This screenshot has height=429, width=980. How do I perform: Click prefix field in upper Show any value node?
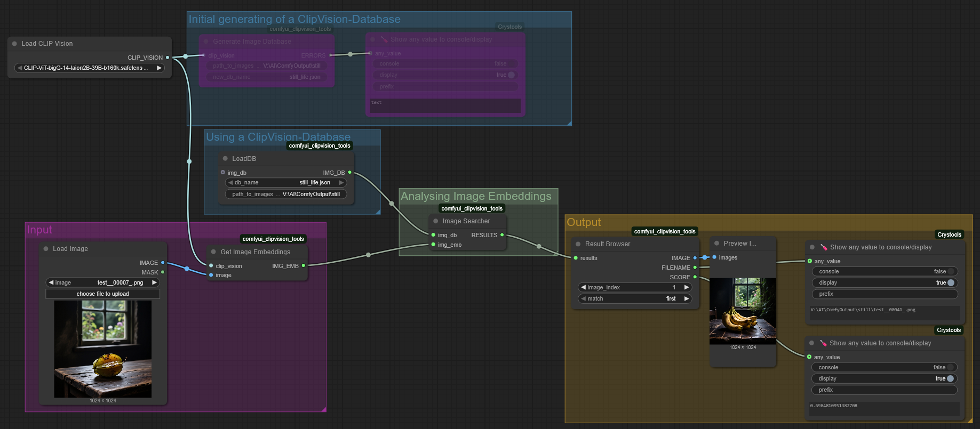coord(885,294)
